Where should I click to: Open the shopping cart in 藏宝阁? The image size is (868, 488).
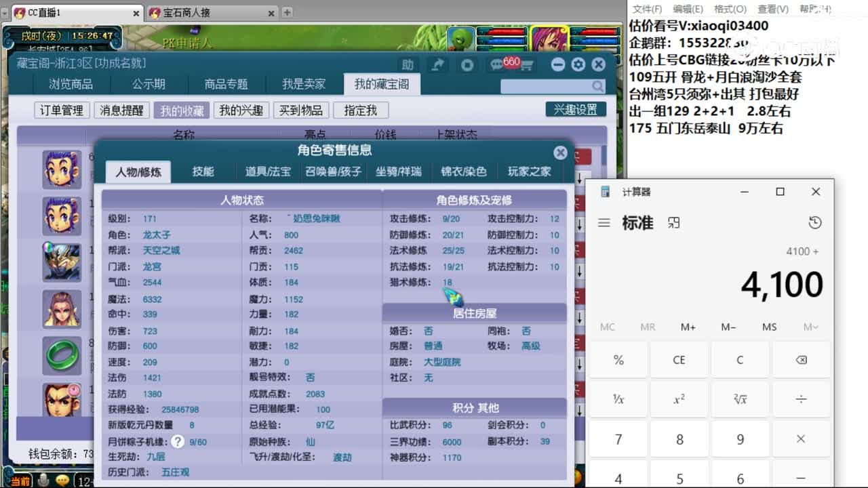point(528,65)
